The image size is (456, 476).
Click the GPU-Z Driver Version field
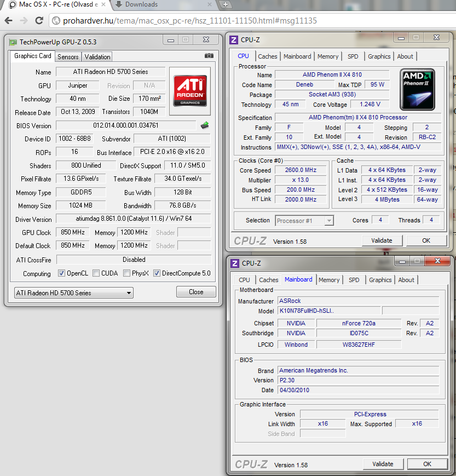(134, 219)
